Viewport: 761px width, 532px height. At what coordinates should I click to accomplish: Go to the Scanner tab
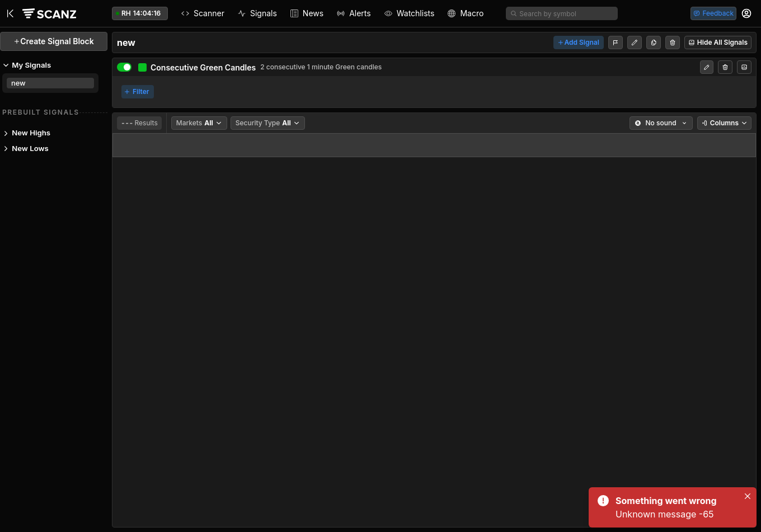pyautogui.click(x=203, y=13)
